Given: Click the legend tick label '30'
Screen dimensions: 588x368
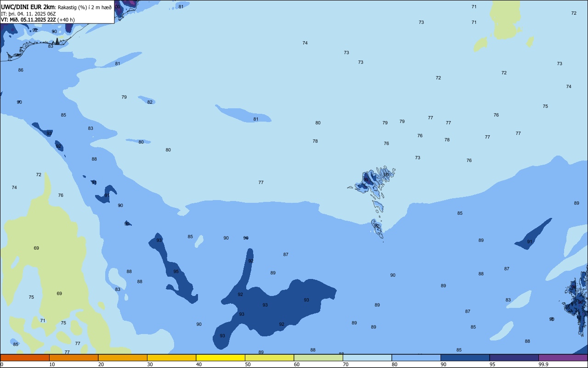Looking at the screenshot, I should tap(150, 364).
